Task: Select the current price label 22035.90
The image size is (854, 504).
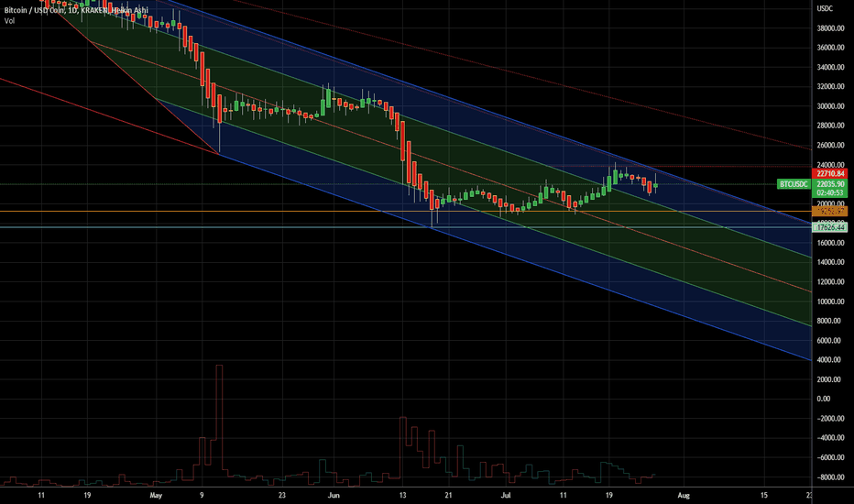Action: (x=830, y=184)
